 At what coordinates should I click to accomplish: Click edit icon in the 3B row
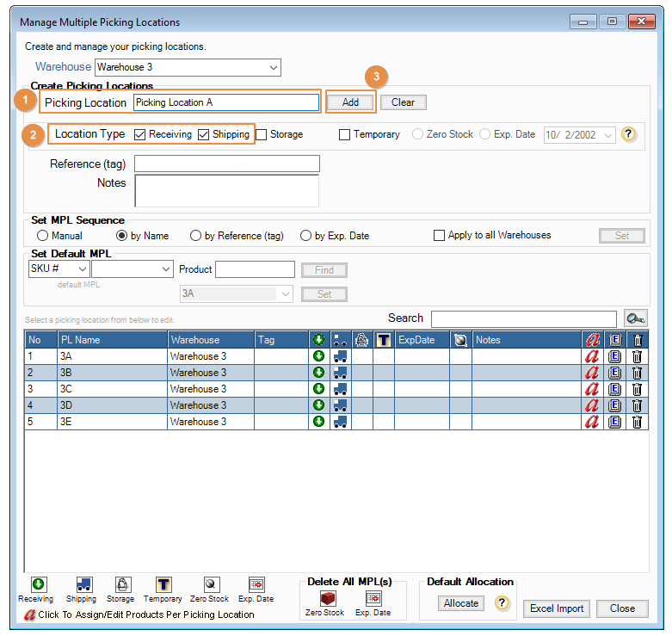(x=614, y=373)
